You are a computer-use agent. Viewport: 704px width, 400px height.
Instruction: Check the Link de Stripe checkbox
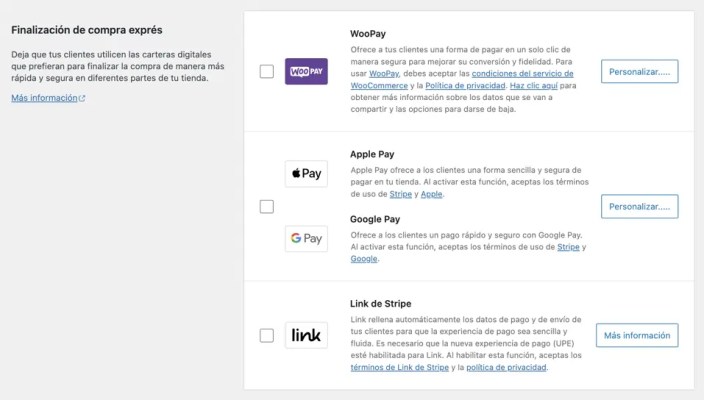pos(267,335)
